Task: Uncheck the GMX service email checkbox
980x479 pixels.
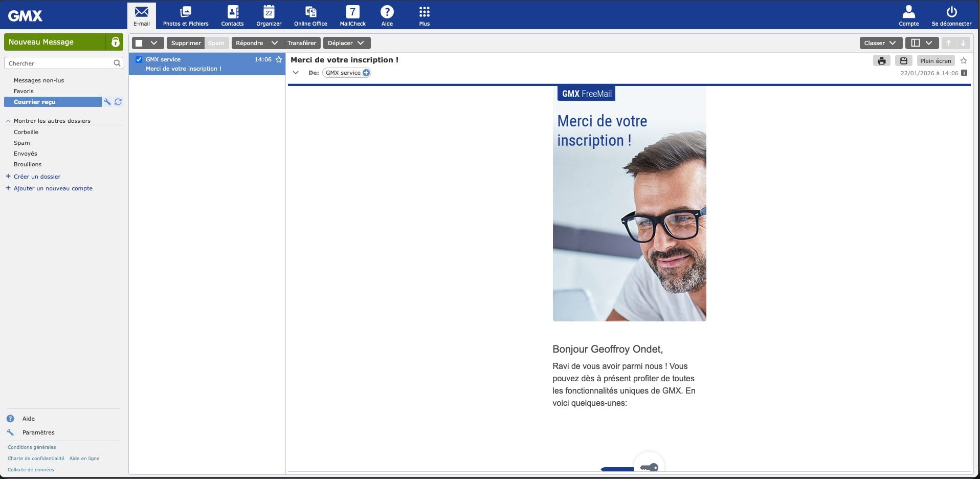Action: pos(139,59)
